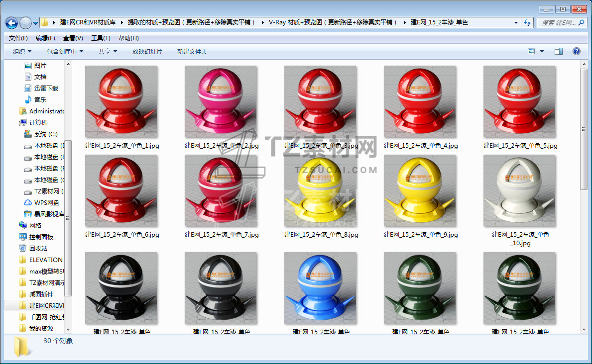
Task: Select ELEVATION folder in sidebar
Action: point(41,260)
